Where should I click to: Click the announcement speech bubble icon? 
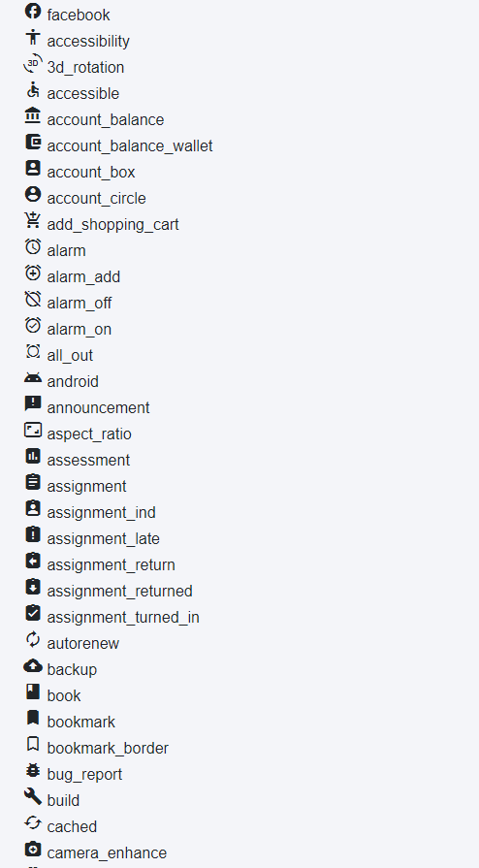click(33, 403)
